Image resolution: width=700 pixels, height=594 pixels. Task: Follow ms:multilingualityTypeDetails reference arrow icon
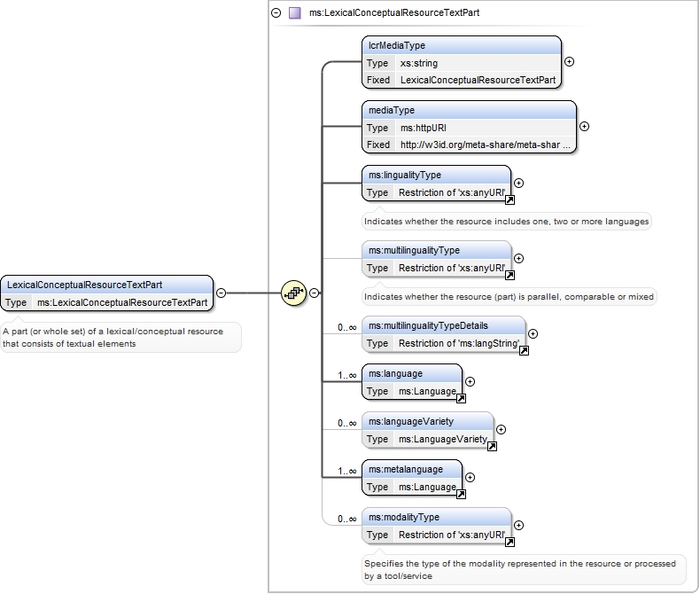(524, 350)
